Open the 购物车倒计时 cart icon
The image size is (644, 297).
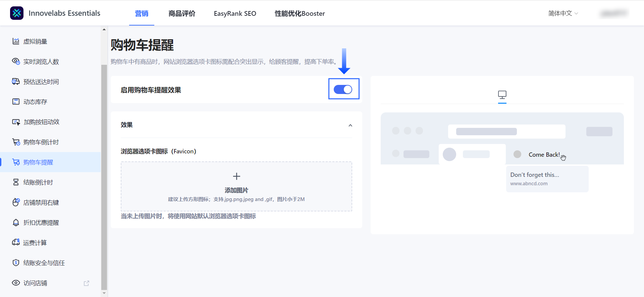point(16,142)
